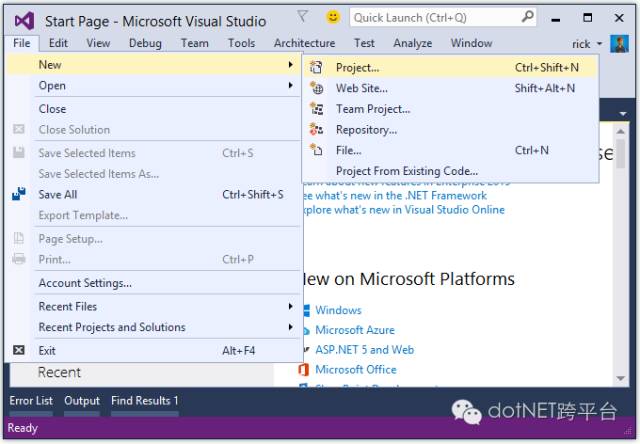Open the View menu
This screenshot has width=640, height=444.
tap(98, 43)
